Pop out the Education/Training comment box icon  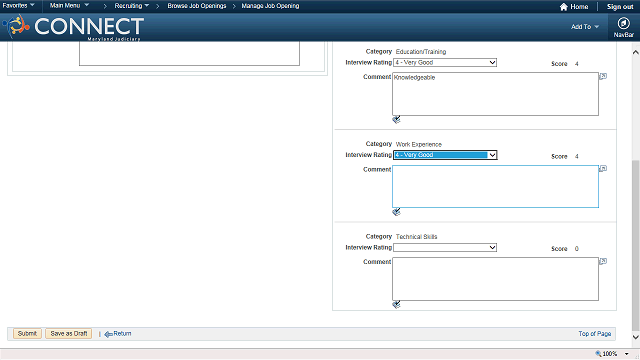tap(603, 76)
